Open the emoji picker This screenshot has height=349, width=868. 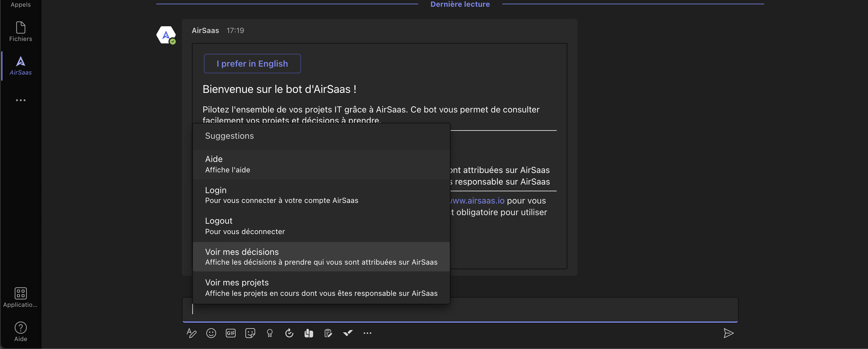(211, 333)
